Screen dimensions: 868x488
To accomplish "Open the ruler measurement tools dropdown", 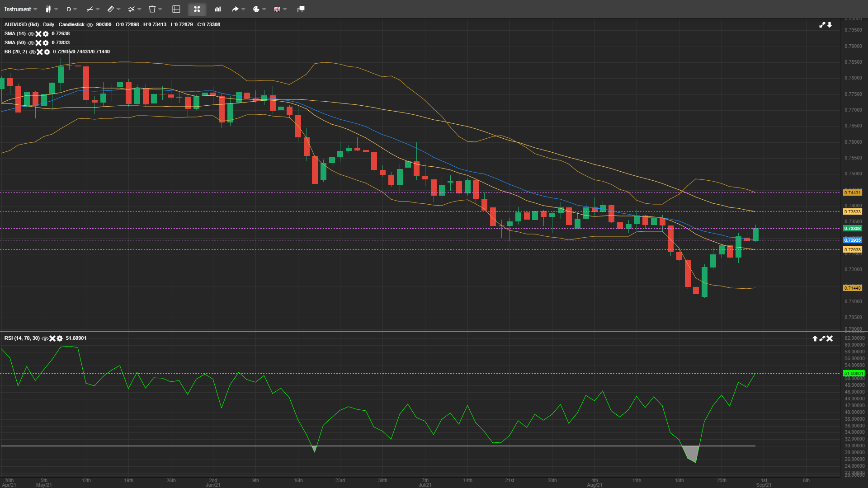I will (118, 9).
